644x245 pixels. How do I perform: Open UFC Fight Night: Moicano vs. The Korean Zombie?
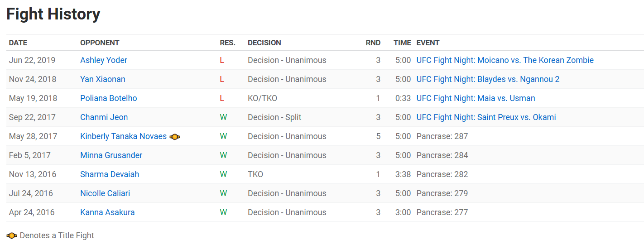tap(505, 60)
